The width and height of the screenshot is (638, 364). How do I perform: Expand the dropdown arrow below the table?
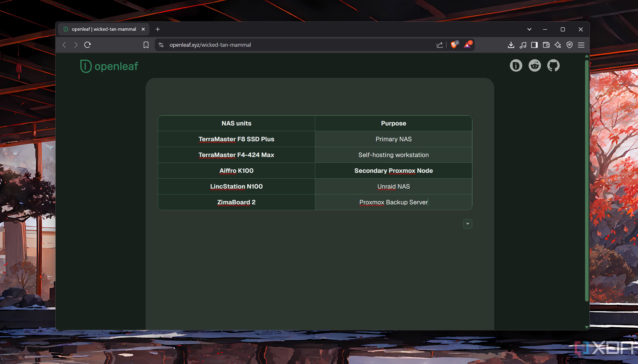tap(467, 224)
